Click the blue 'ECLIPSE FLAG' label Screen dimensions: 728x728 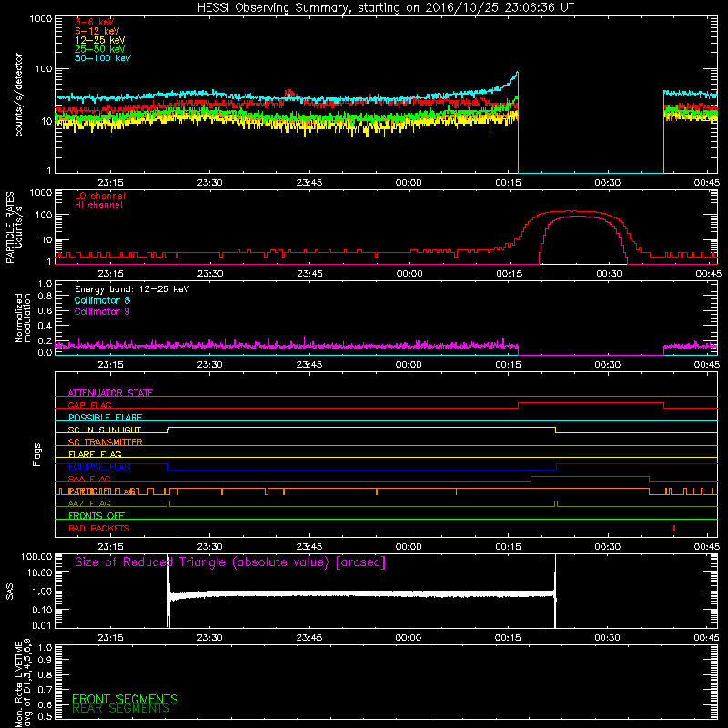tap(99, 467)
